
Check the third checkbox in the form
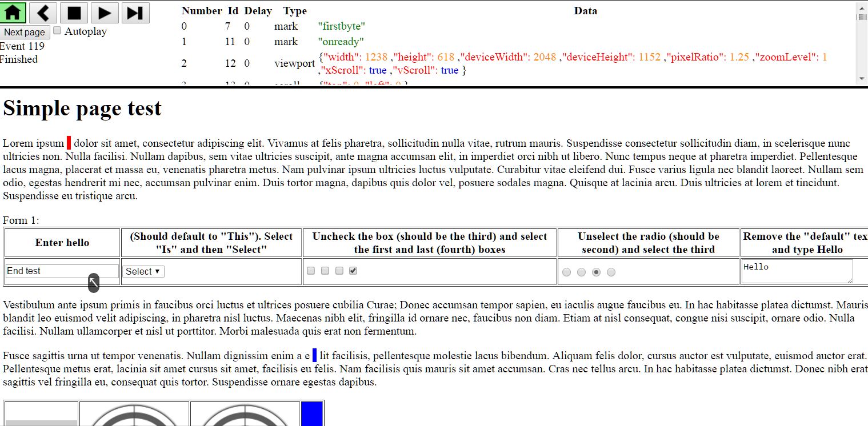339,271
